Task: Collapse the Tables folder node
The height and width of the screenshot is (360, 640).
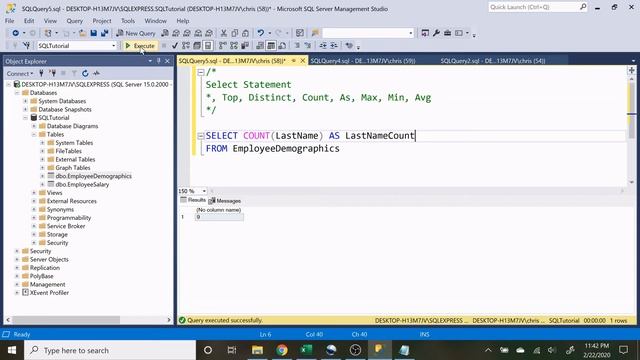Action: click(34, 134)
